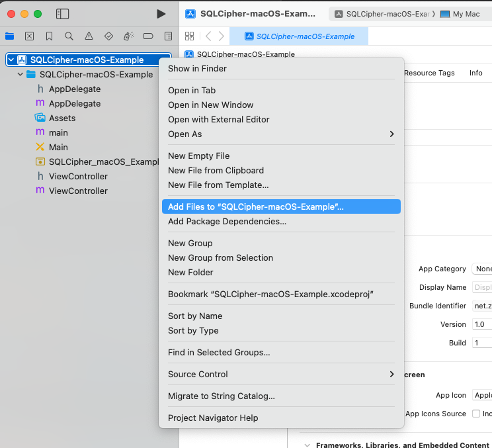Go back with the editor left arrow
Screen dimensions: 492x448
(x=208, y=36)
